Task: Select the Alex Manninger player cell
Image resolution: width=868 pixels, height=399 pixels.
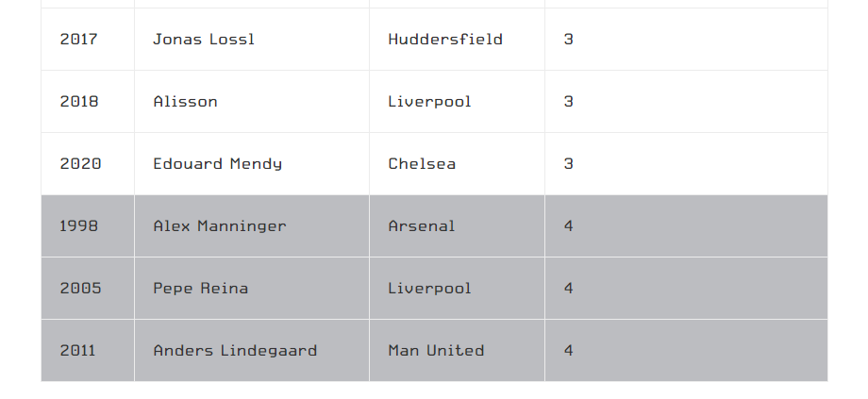Action: click(220, 226)
